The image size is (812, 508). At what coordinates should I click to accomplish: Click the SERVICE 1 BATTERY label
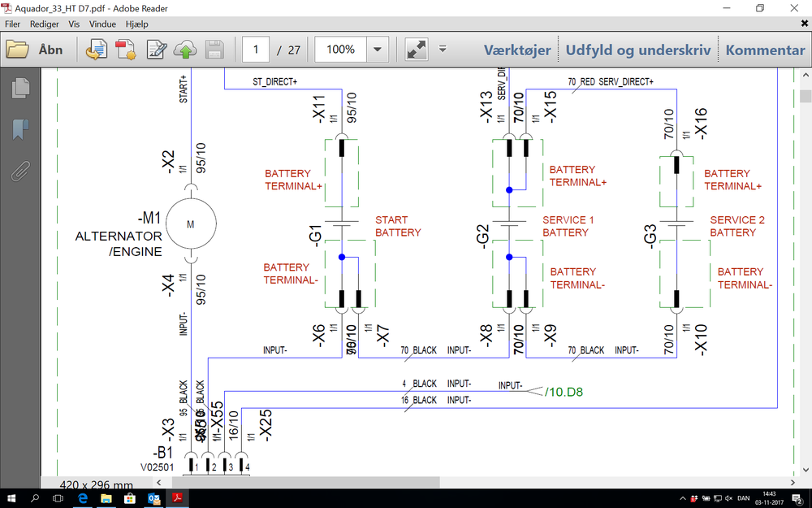(568, 226)
